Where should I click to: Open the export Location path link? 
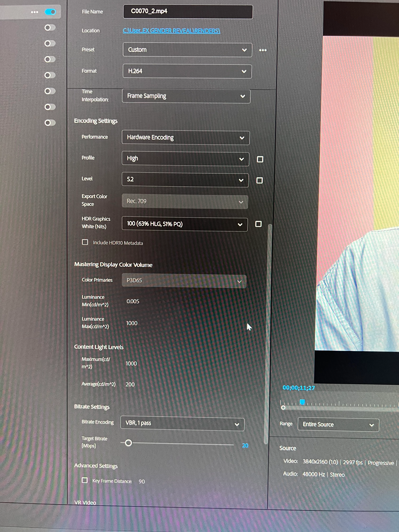(171, 31)
